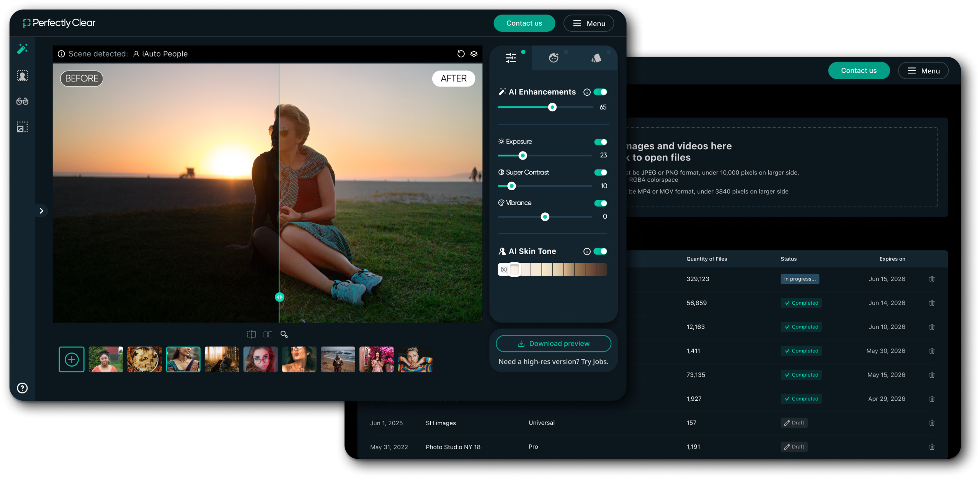Screen dimensions: 980x478
Task: Select the glasses icon in left sidebar
Action: click(x=22, y=101)
